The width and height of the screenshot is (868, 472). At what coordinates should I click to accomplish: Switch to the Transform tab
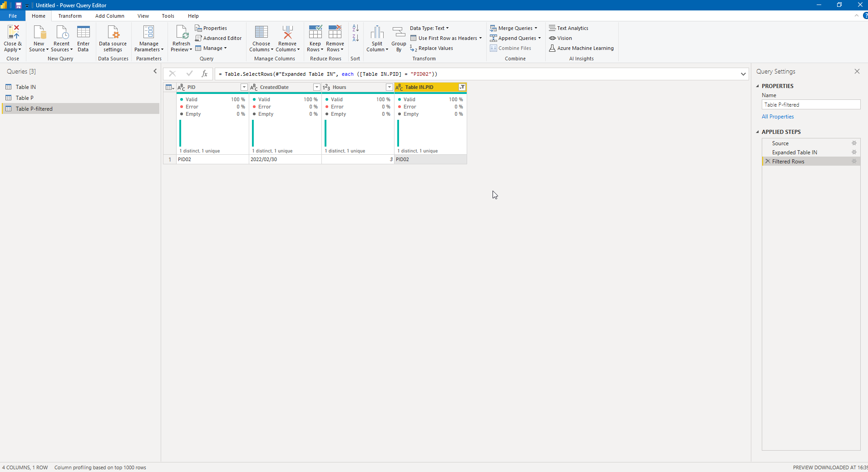pyautogui.click(x=70, y=16)
